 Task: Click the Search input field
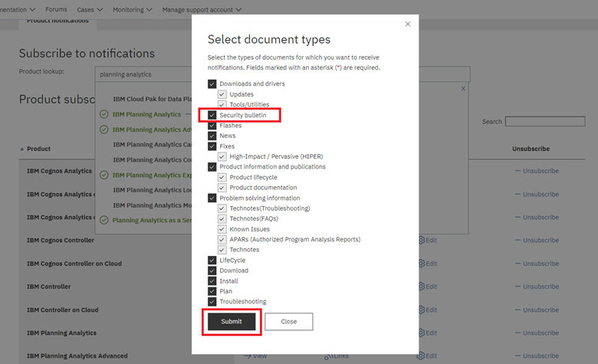pyautogui.click(x=545, y=122)
